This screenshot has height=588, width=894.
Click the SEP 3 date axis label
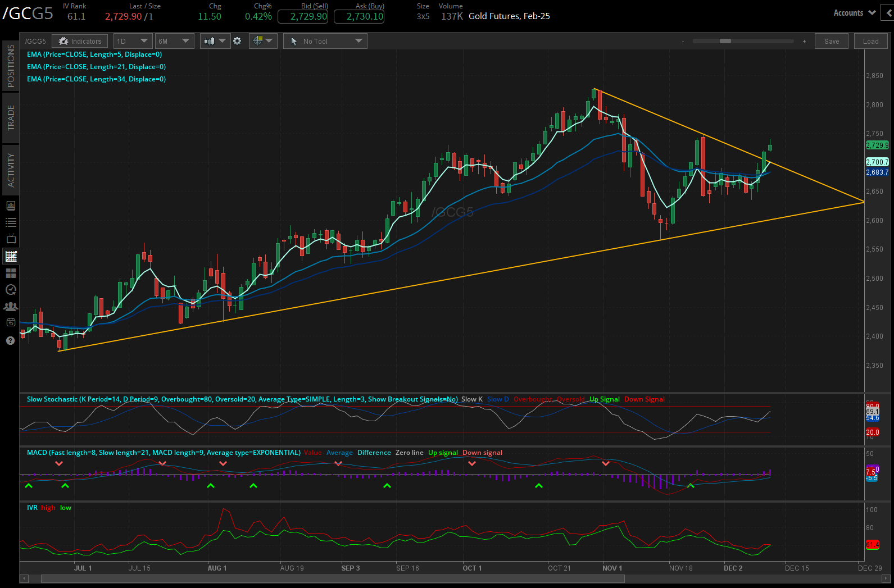[351, 568]
